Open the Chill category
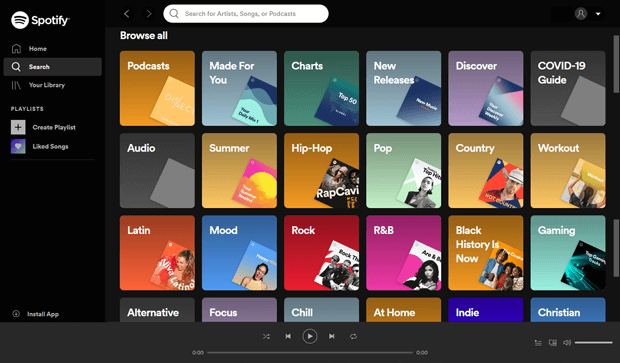This screenshot has width=620, height=363. click(321, 310)
